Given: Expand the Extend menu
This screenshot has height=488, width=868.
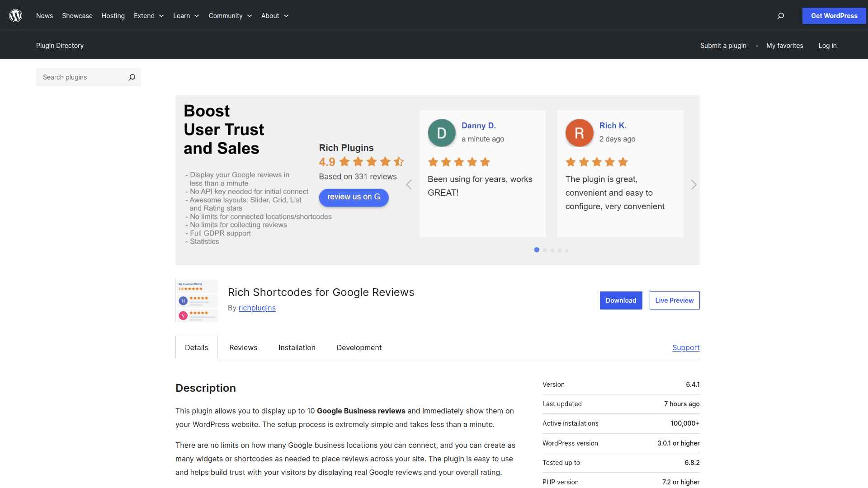Looking at the screenshot, I should [x=149, y=16].
